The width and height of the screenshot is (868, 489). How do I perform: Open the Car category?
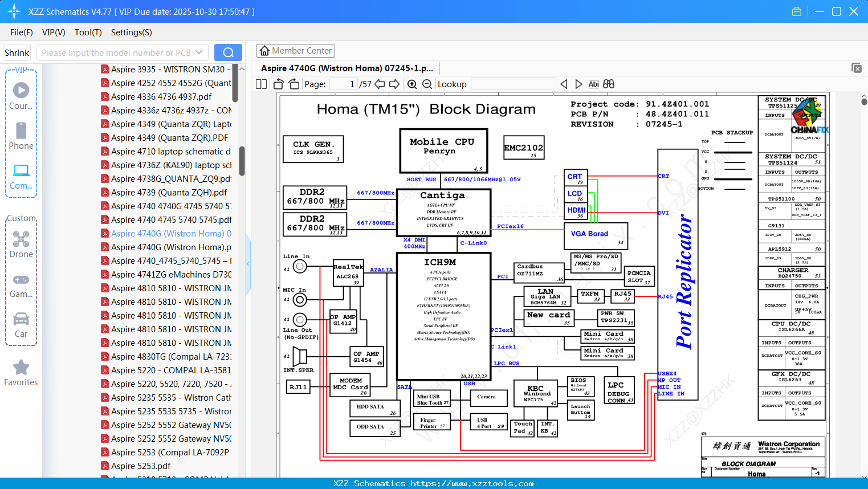21,324
